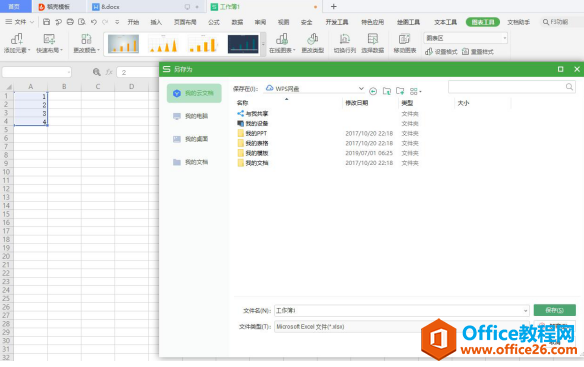Click the new folder icon in dialog
Viewport: 584px width, 367px height.
pos(400,91)
